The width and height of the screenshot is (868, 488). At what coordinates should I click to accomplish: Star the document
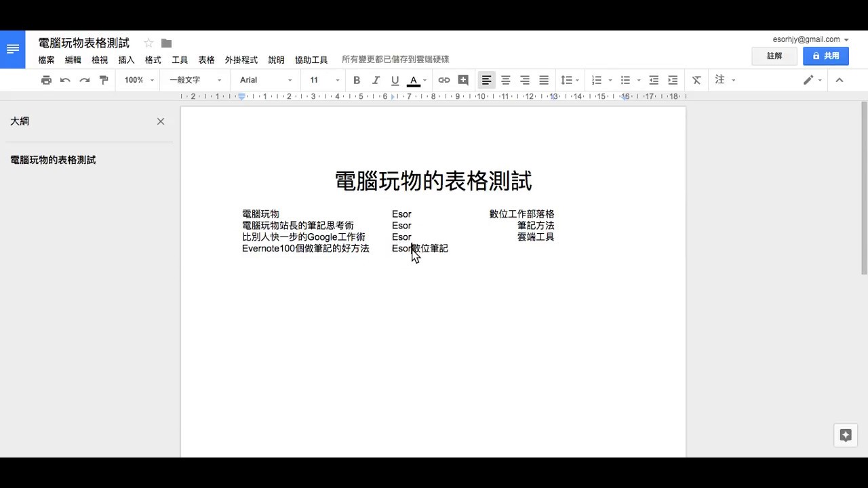(x=149, y=43)
